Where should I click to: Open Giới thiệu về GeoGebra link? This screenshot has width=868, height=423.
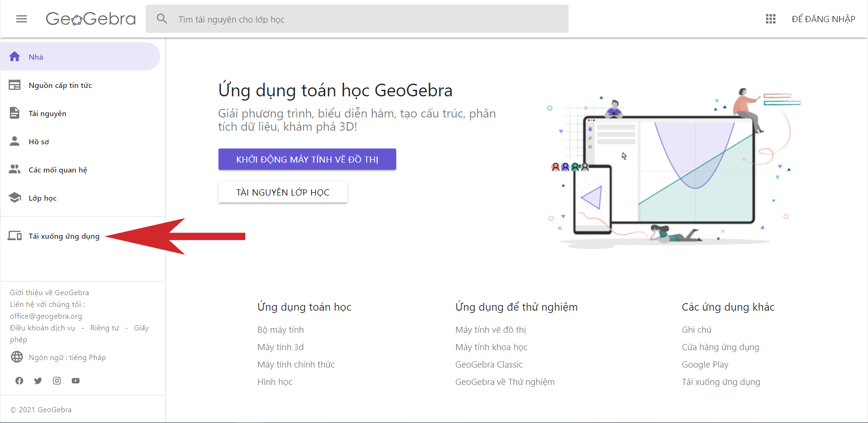coord(49,292)
